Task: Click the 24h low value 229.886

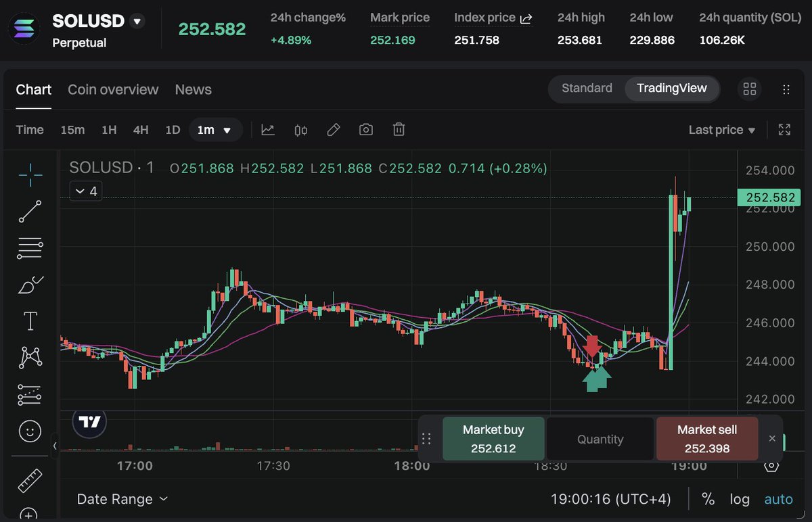Action: pyautogui.click(x=652, y=40)
